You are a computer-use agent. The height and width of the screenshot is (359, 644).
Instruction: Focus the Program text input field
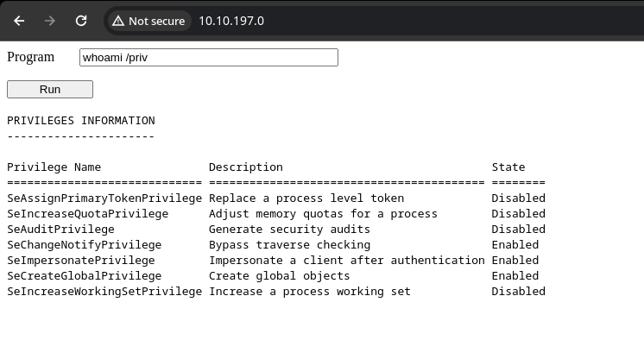208,58
